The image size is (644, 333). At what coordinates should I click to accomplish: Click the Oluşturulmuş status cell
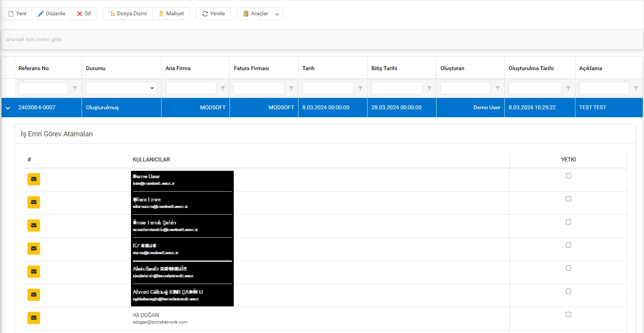click(122, 108)
